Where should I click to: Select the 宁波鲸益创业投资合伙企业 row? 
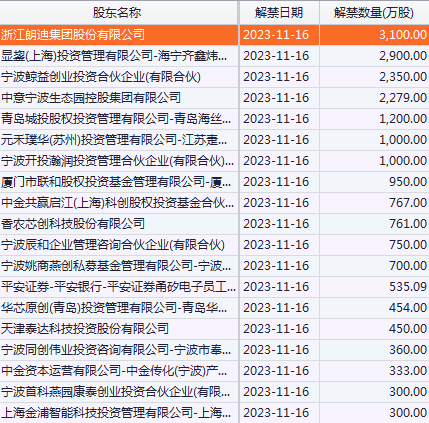214,77
